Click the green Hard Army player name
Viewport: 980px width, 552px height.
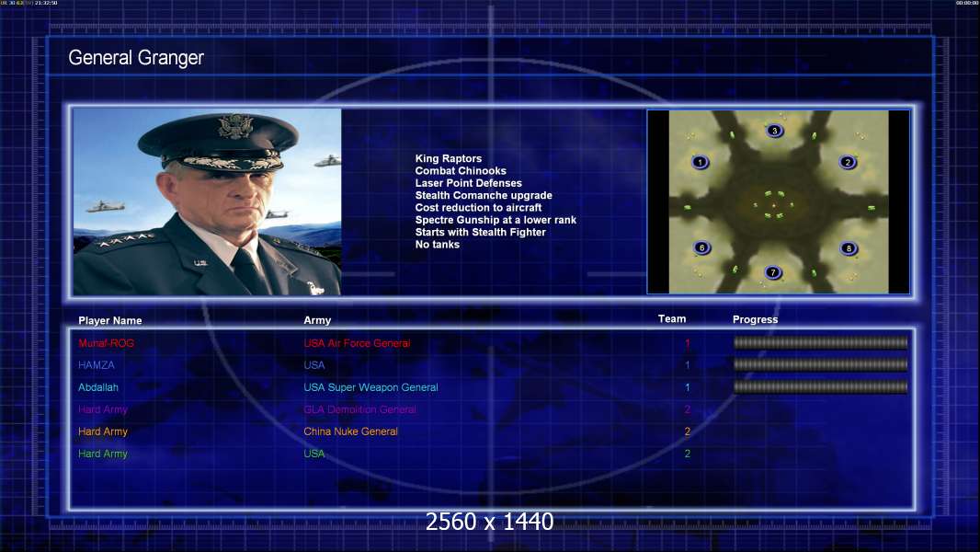102,454
